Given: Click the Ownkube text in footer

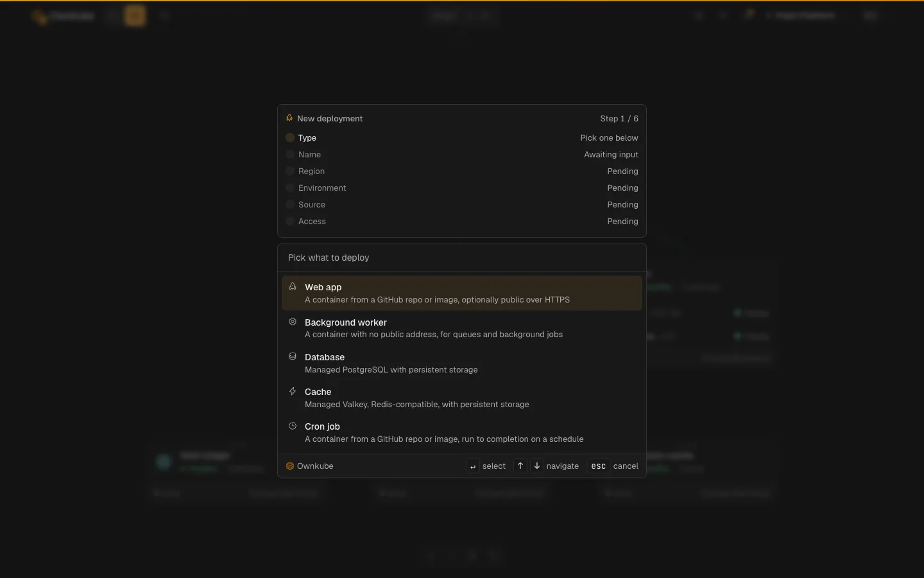Looking at the screenshot, I should [x=315, y=466].
